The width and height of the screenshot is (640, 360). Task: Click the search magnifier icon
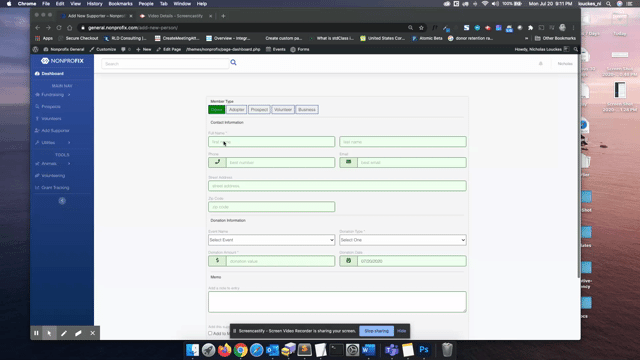(233, 62)
